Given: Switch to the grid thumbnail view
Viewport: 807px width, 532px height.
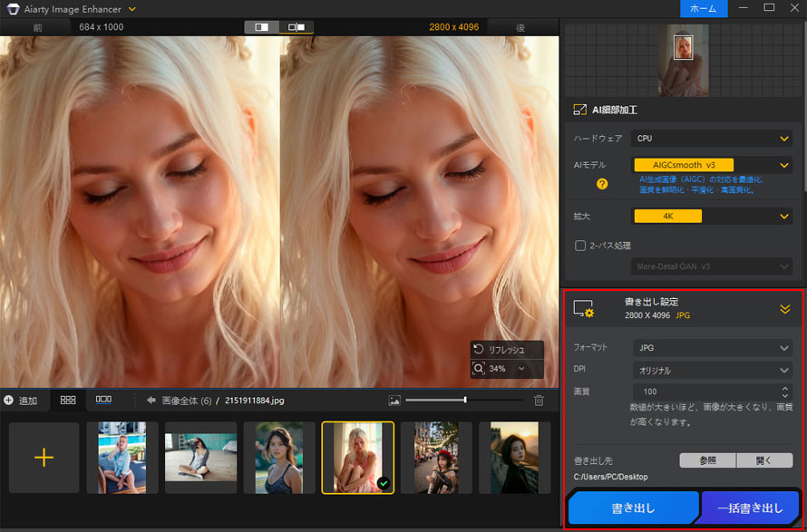Looking at the screenshot, I should pos(68,401).
